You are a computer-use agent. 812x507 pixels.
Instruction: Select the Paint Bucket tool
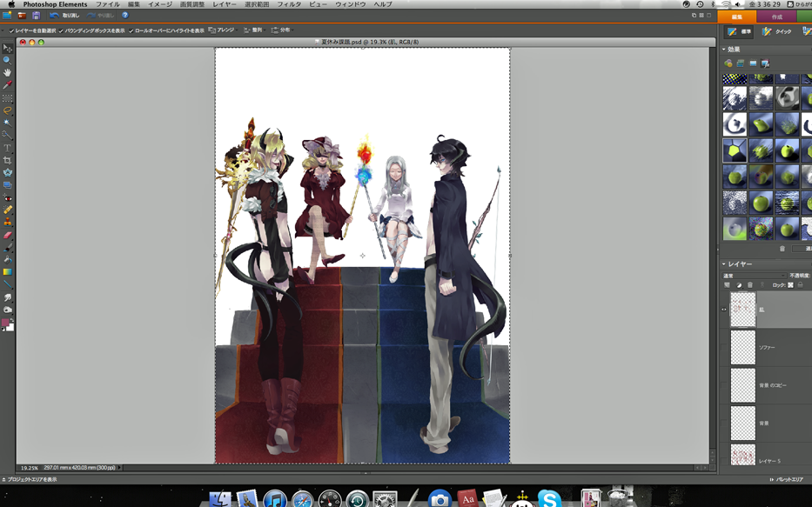pyautogui.click(x=7, y=260)
